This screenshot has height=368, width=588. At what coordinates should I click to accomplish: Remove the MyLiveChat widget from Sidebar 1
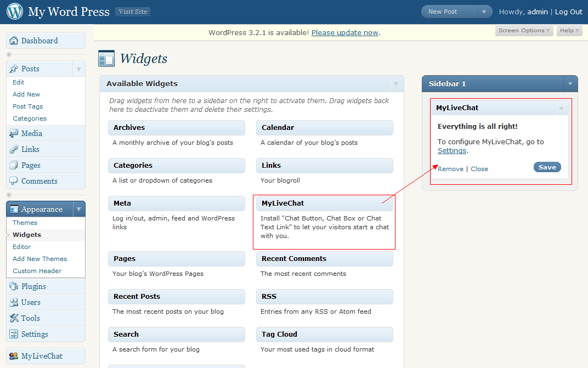coord(450,169)
